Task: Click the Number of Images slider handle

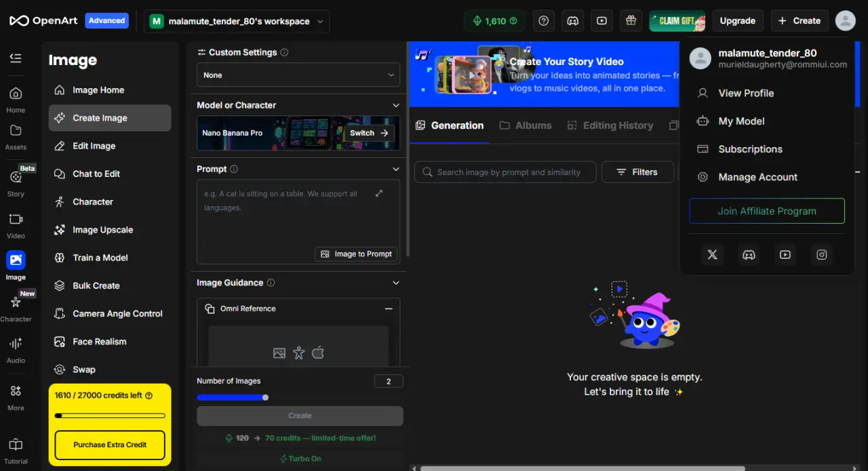Action: point(265,398)
